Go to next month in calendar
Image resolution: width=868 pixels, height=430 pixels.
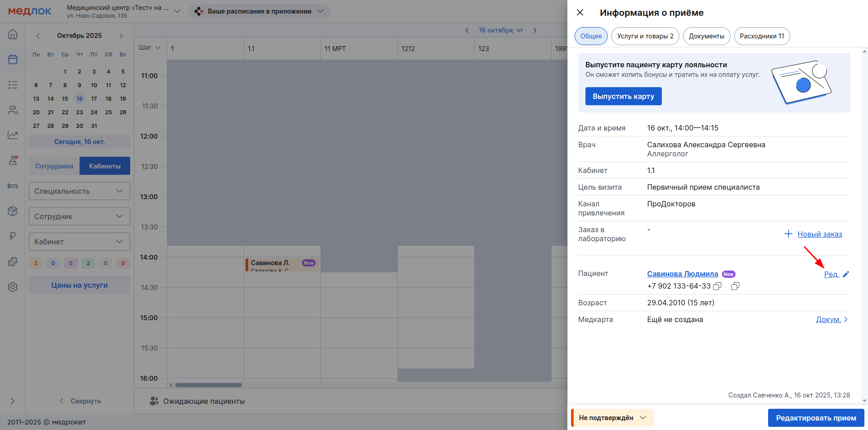121,36
